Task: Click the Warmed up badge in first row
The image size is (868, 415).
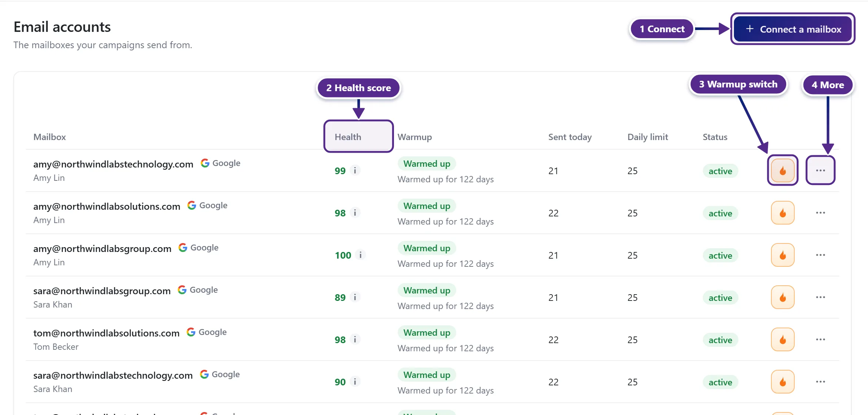Action: click(427, 164)
